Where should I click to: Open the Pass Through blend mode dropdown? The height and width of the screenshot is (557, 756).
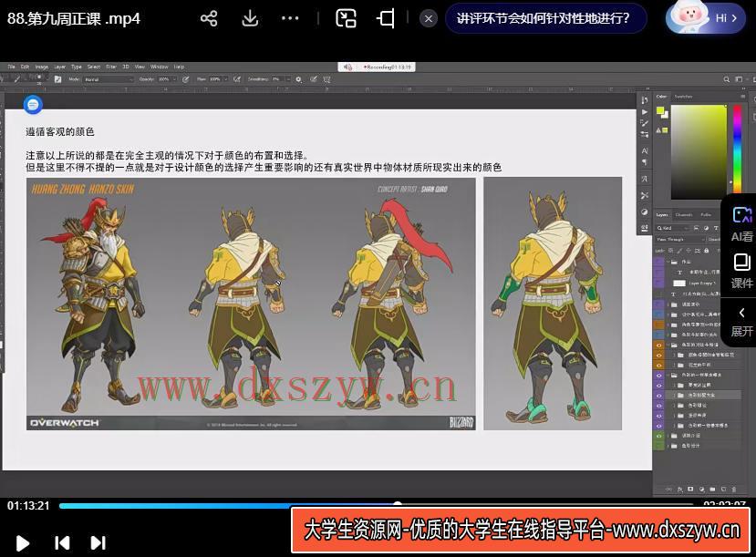pyautogui.click(x=680, y=240)
